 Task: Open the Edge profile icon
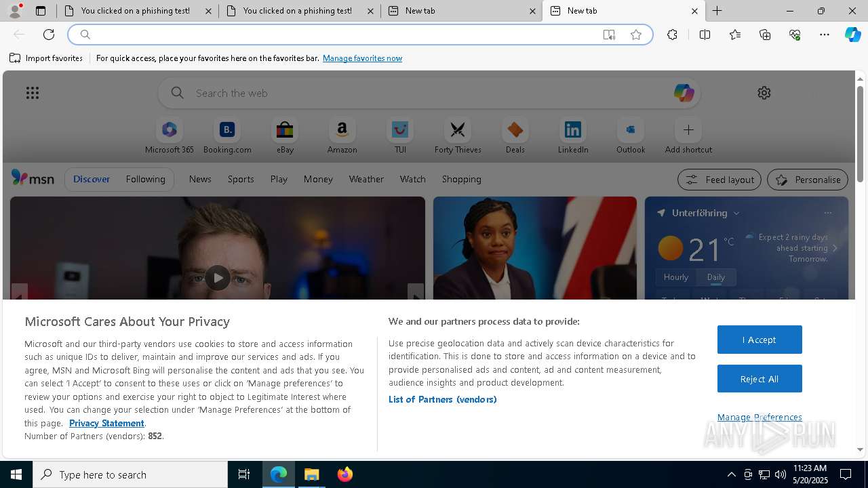coord(15,11)
